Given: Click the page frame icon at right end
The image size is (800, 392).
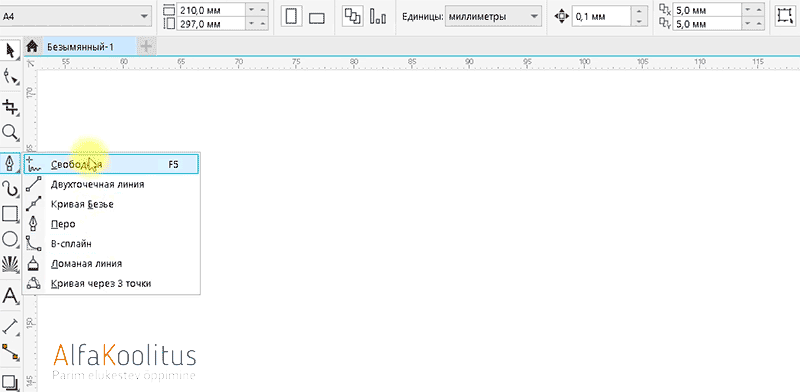Looking at the screenshot, I should 785,16.
